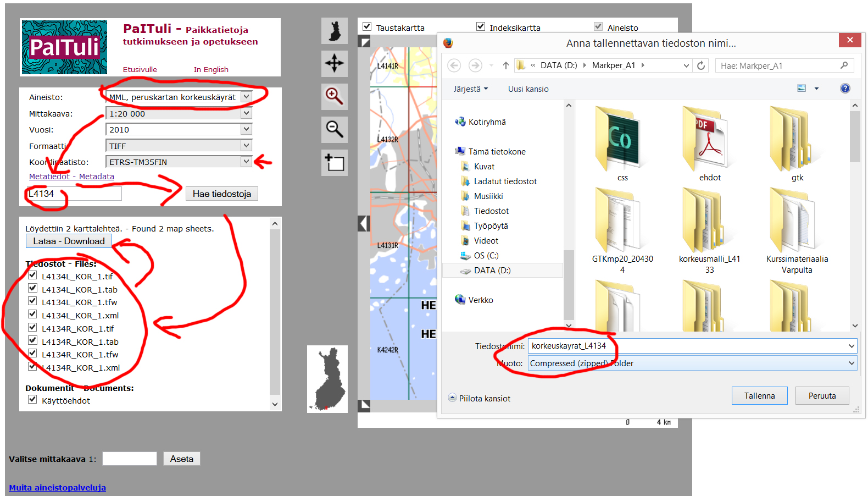This screenshot has height=496, width=868.
Task: Click the forward arrow in save dialog
Action: tap(475, 65)
